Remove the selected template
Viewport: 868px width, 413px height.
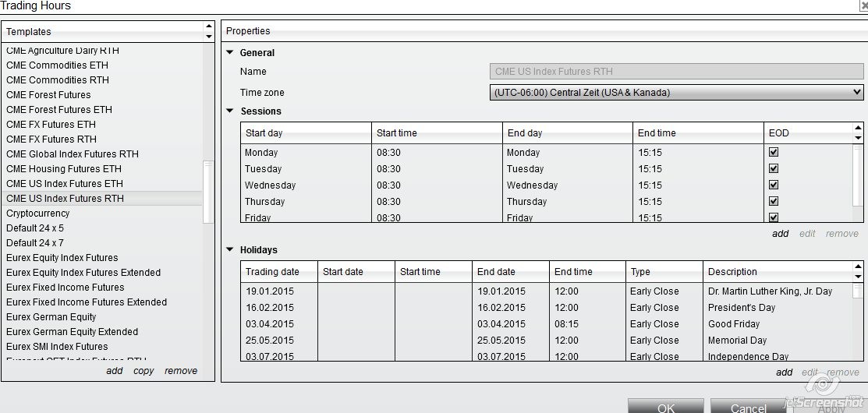(x=181, y=370)
